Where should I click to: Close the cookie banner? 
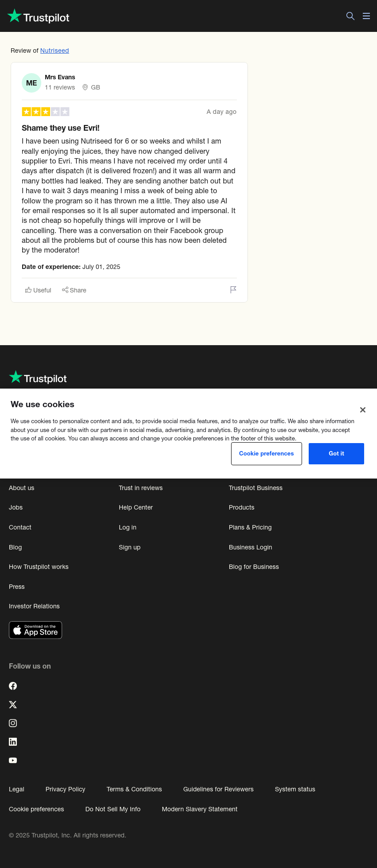(363, 410)
